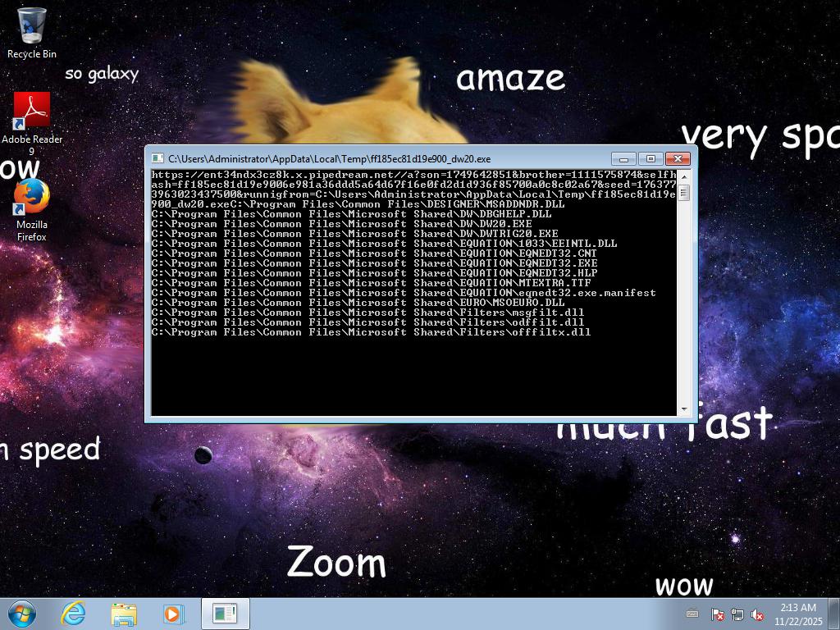840x630 pixels.
Task: Open the Windows Start menu orb
Action: pos(22,614)
